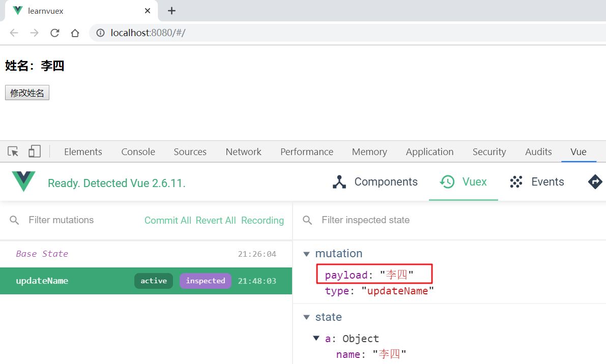Open a new browser tab with plus icon
This screenshot has width=606, height=364.
point(172,11)
